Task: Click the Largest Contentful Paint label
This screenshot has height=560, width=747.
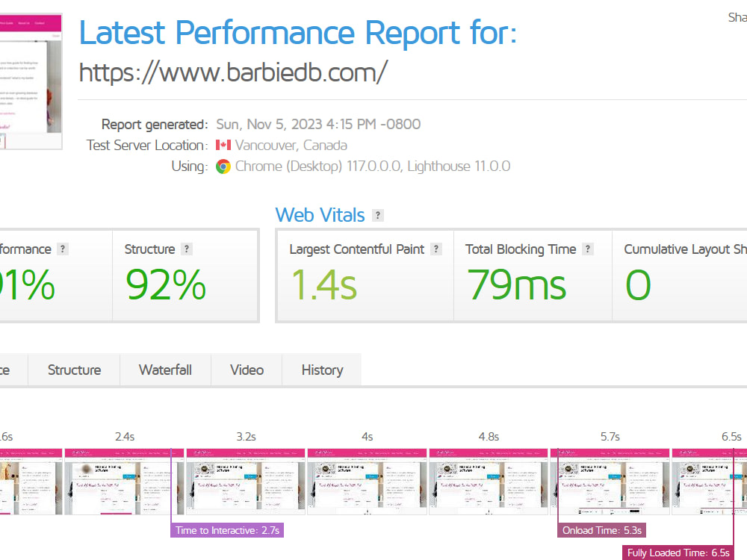Action: [x=357, y=249]
